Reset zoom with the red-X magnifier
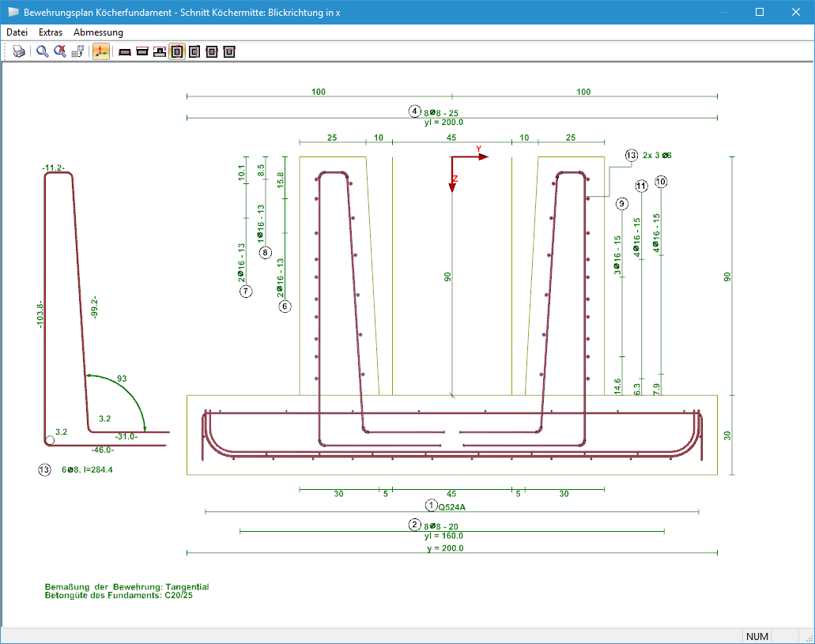The width and height of the screenshot is (815, 644). pyautogui.click(x=60, y=51)
